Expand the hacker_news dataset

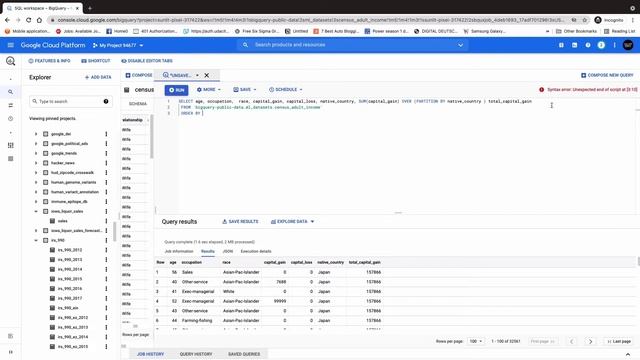pyautogui.click(x=36, y=163)
